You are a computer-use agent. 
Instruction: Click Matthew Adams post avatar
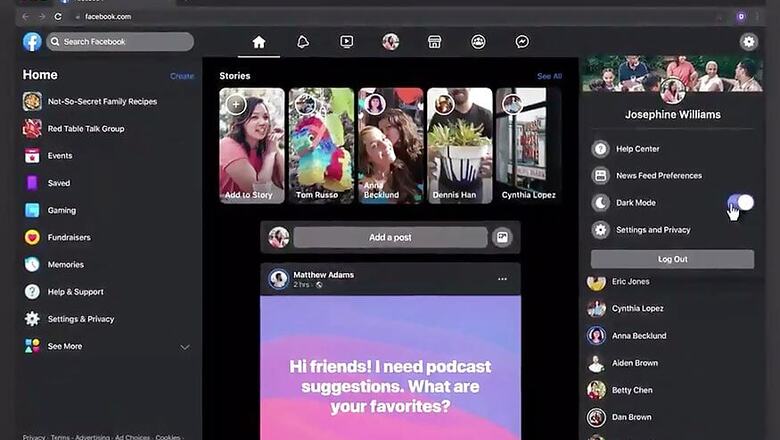(279, 279)
